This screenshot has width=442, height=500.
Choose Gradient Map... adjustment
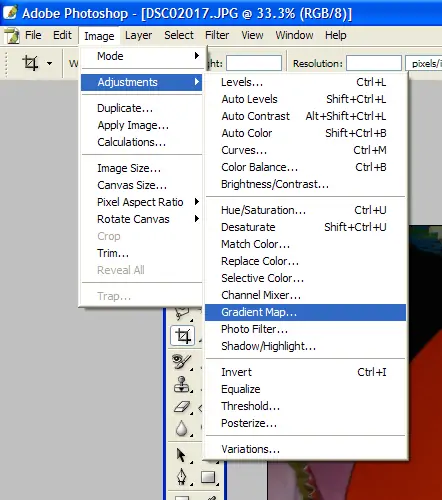(x=305, y=312)
